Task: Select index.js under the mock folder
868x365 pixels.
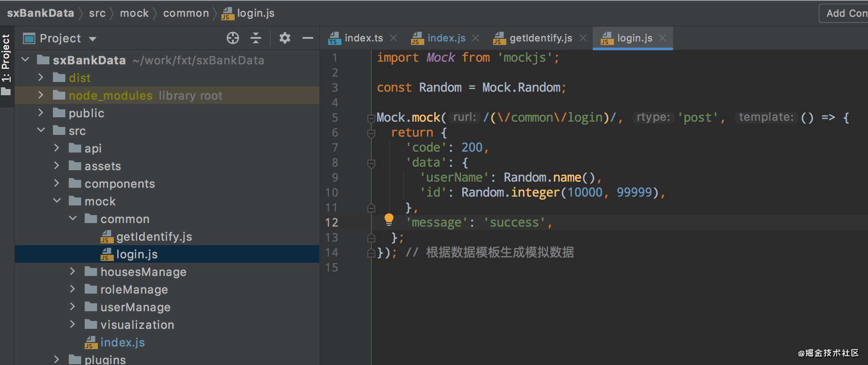Action: 167,343
